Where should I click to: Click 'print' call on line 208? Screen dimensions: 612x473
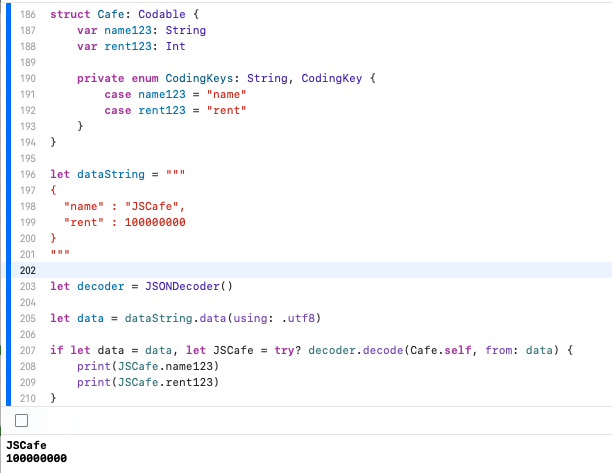pyautogui.click(x=94, y=366)
